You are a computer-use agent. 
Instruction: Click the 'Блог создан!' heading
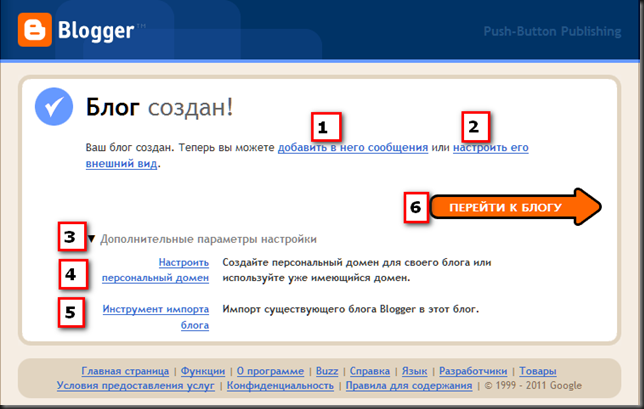pos(159,108)
